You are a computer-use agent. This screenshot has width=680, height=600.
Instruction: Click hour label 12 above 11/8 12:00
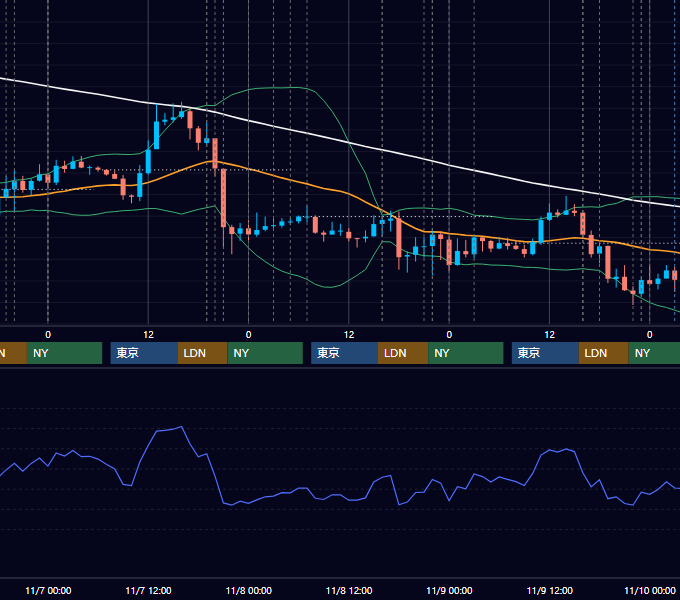(x=349, y=335)
